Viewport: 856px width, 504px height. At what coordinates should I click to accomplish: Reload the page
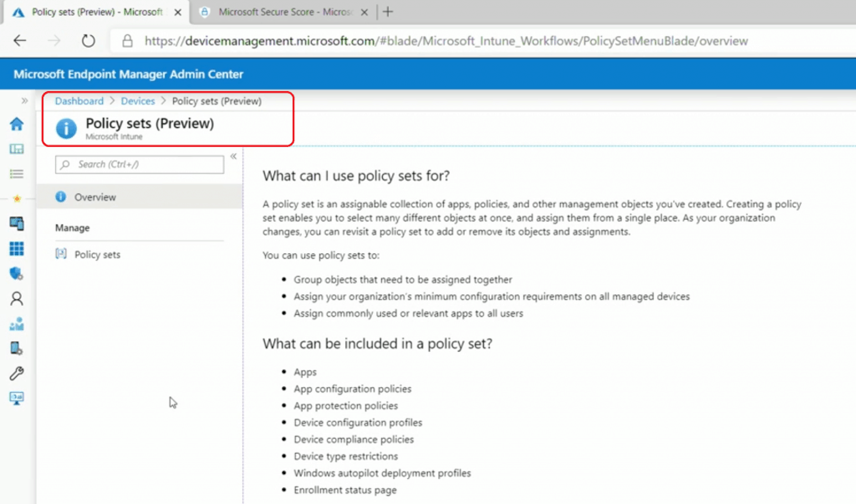pos(88,41)
